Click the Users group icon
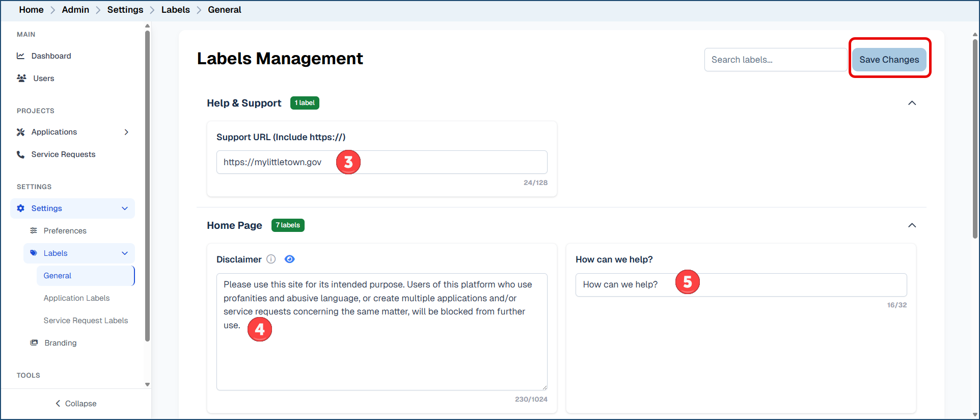This screenshot has width=980, height=420. 21,78
